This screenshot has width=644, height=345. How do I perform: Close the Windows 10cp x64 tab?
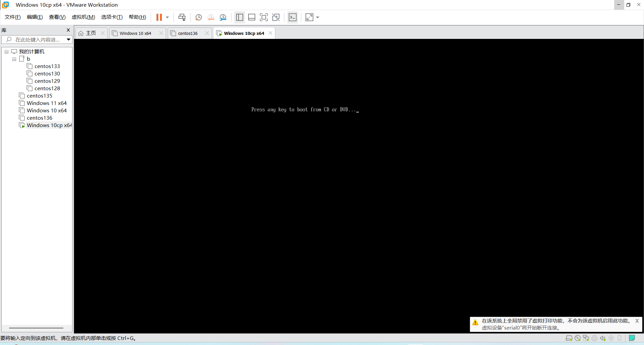270,33
